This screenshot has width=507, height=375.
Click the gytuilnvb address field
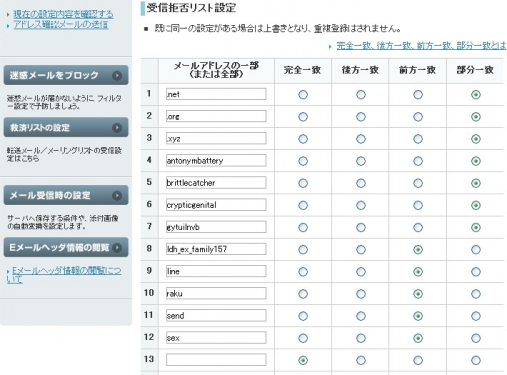coord(216,227)
